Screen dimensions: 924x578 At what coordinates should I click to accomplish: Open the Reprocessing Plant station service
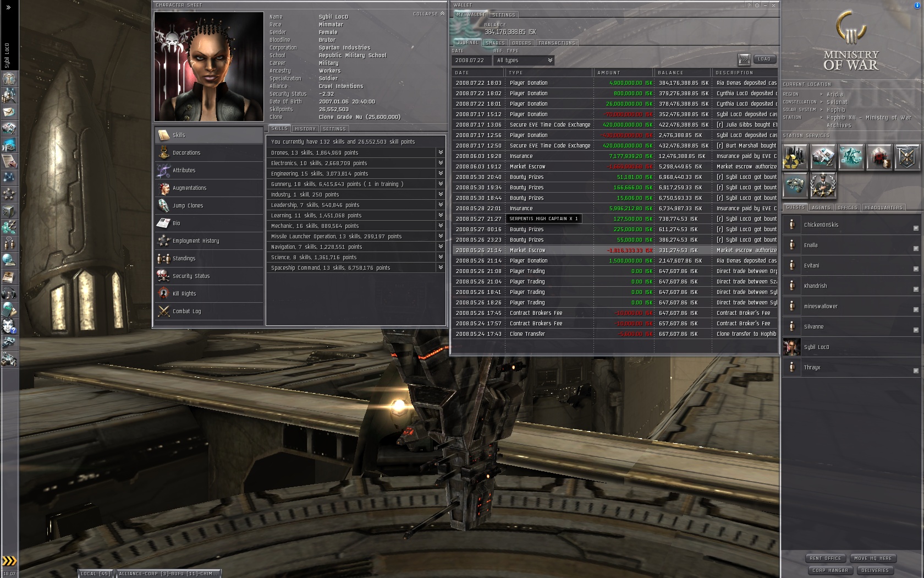point(795,157)
